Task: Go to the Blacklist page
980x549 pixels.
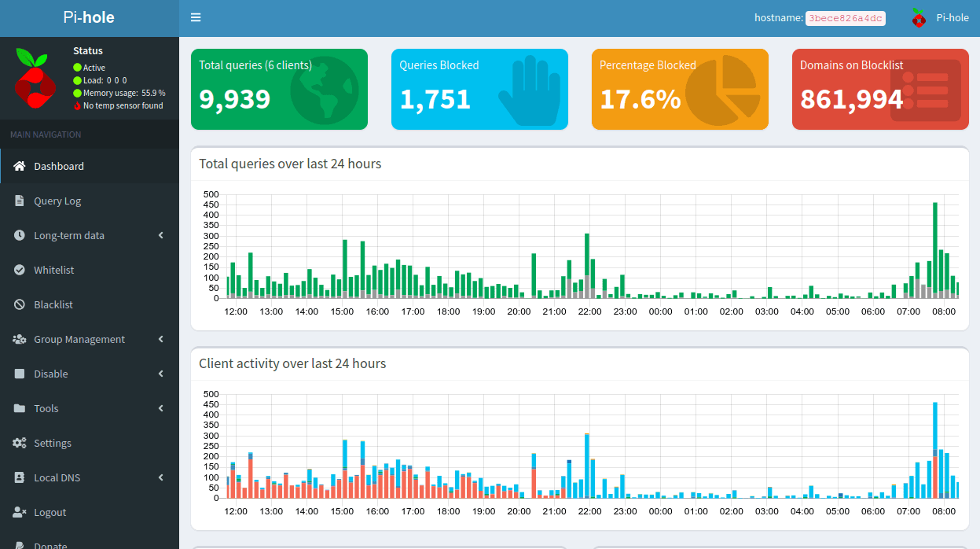Action: coord(90,304)
